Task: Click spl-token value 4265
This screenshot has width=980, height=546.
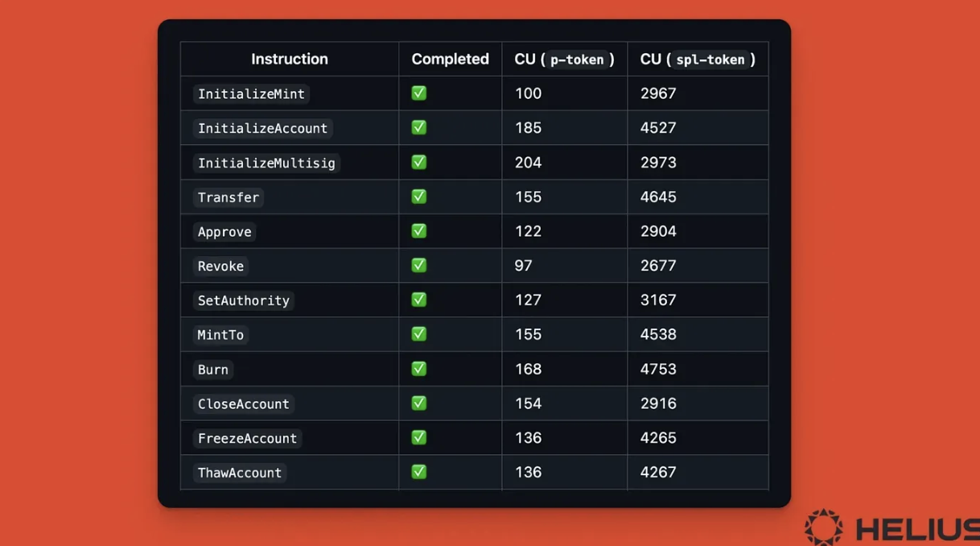Action: pos(658,438)
